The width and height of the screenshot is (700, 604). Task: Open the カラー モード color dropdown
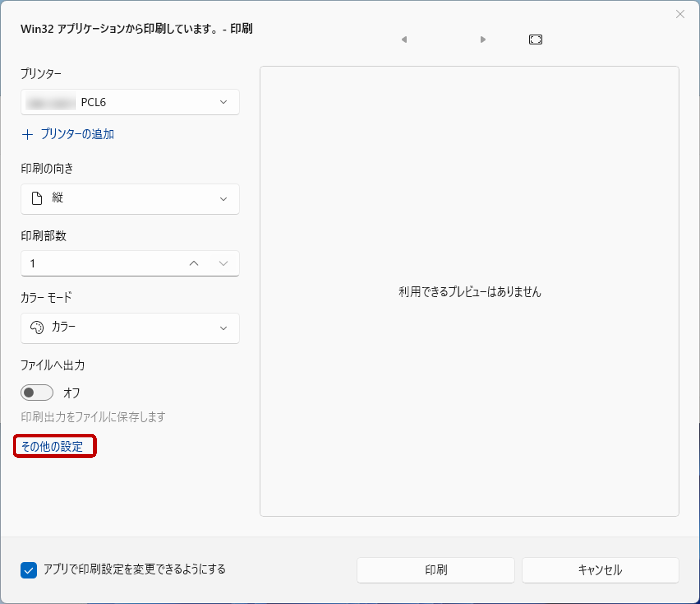point(130,328)
